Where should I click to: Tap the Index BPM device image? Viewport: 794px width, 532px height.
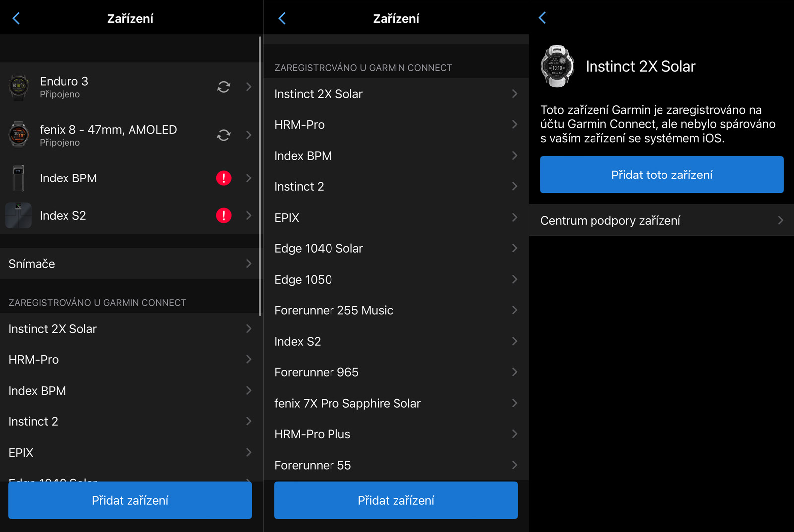(18, 178)
